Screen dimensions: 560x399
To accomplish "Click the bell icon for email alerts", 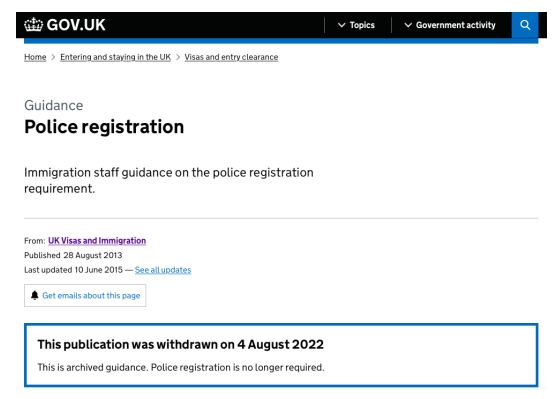I will tap(35, 295).
